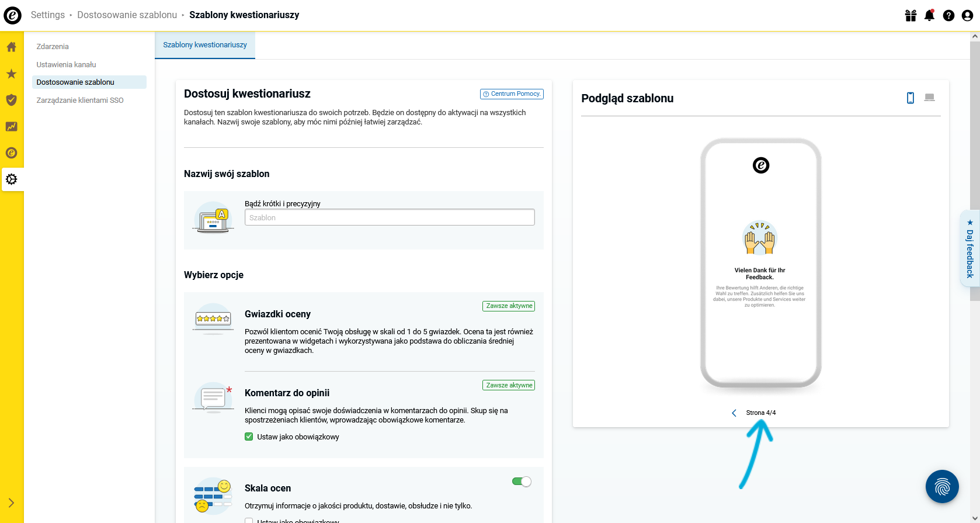Image resolution: width=980 pixels, height=523 pixels.
Task: Switch preview to mobile phone view
Action: 910,98
